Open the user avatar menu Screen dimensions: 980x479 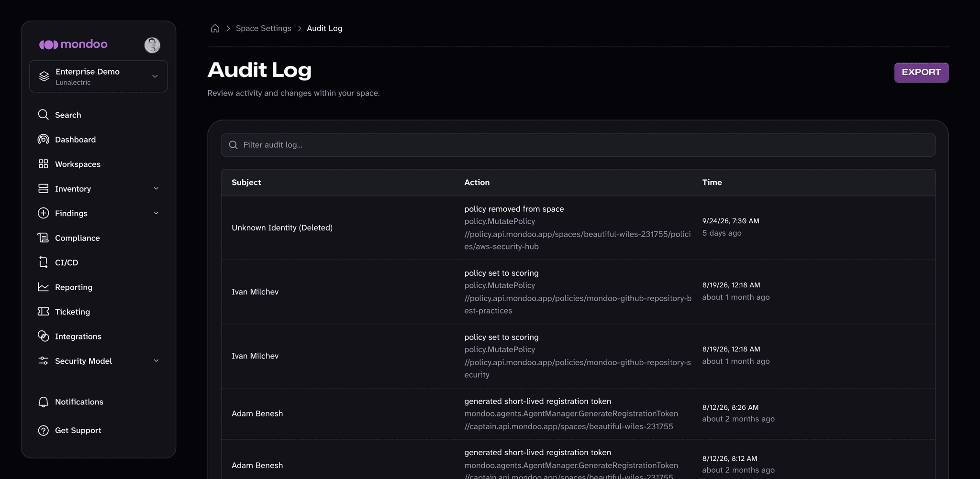(x=152, y=45)
